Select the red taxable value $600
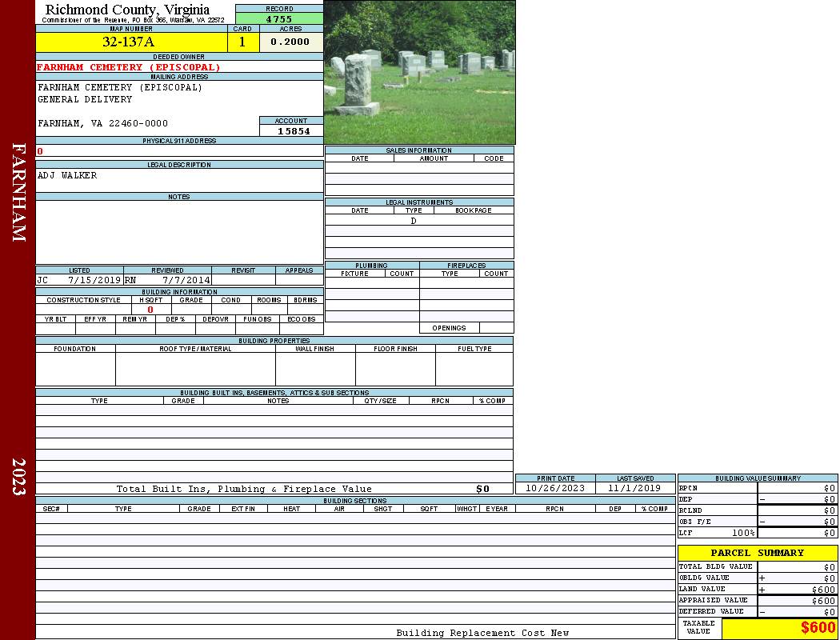This screenshot has height=640, width=840. click(818, 628)
